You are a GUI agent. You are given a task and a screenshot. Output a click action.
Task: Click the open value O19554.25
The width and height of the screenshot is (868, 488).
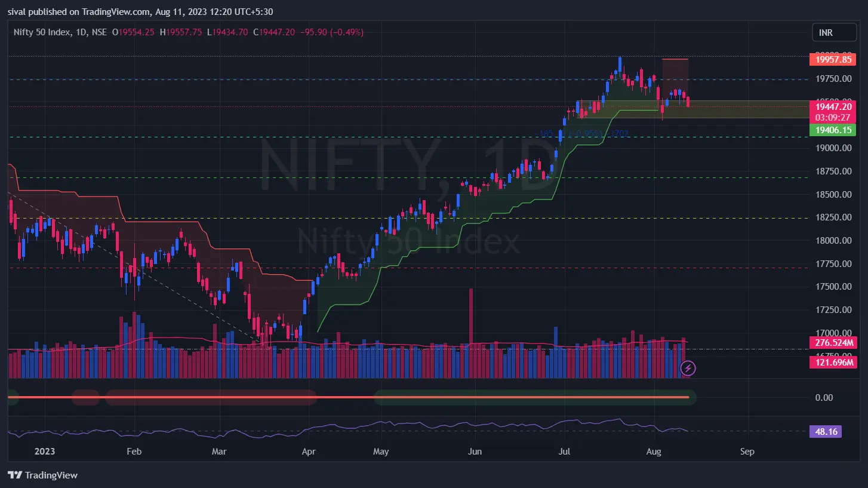[x=133, y=32]
